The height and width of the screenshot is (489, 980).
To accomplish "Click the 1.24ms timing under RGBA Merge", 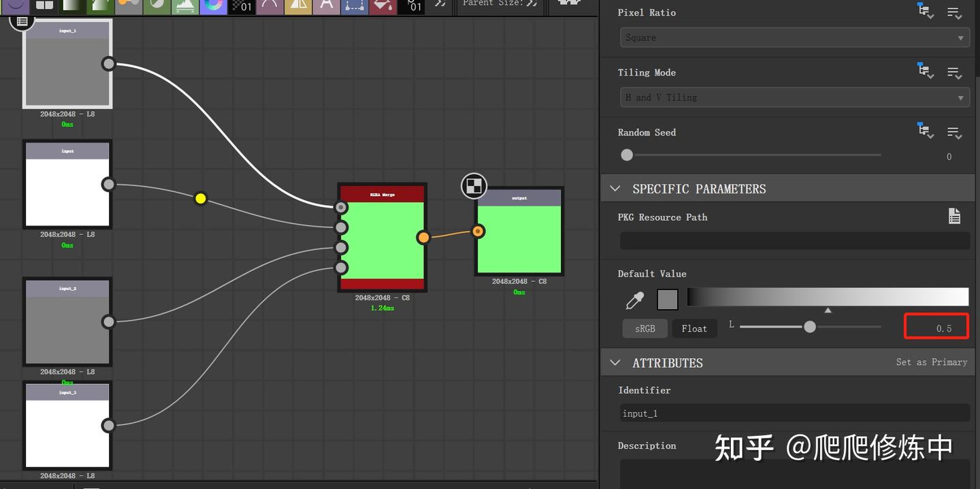I will tap(382, 308).
